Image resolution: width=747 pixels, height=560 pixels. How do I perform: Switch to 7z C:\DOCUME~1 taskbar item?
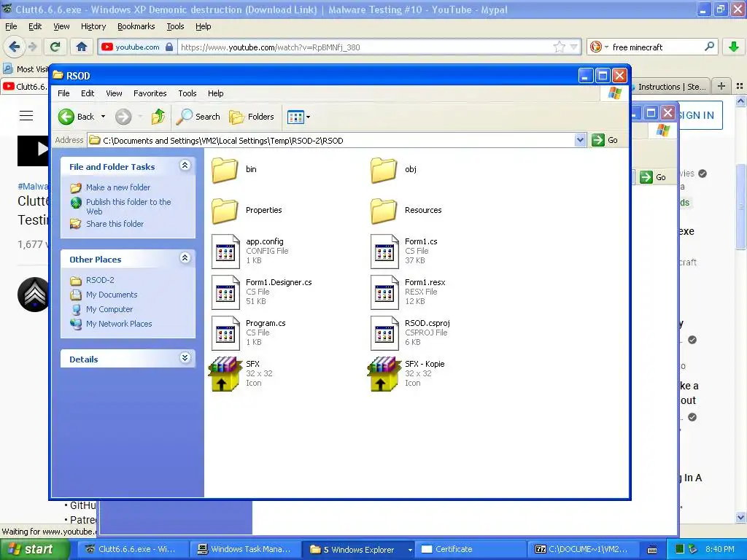(582, 550)
